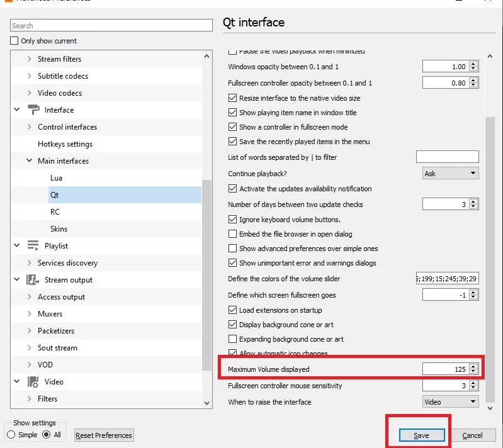The height and width of the screenshot is (448, 503).
Task: Click the filter words list input field
Action: (447, 157)
